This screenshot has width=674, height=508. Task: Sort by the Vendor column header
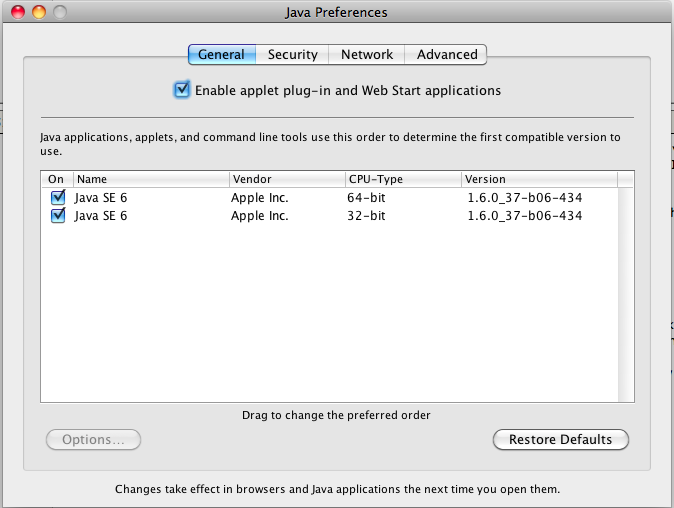click(x=287, y=179)
